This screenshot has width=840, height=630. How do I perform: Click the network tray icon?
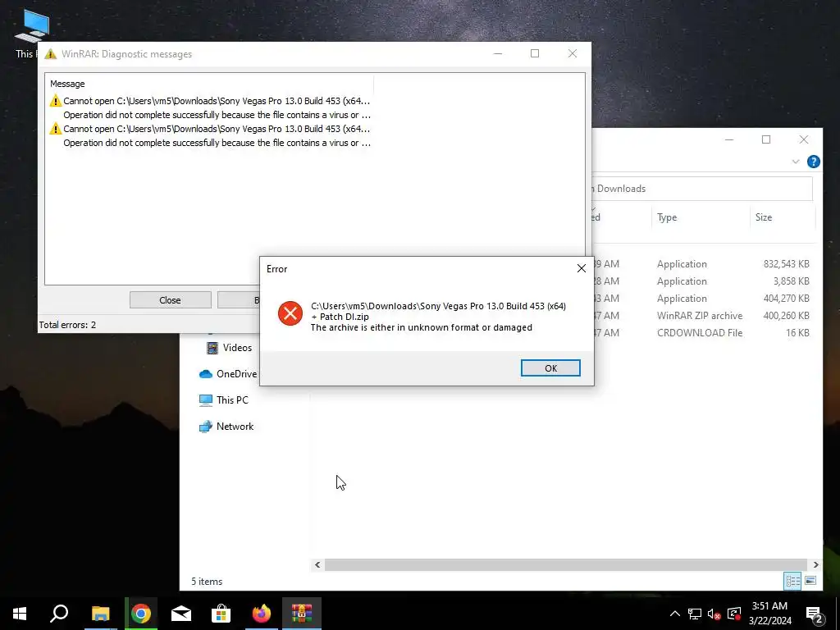(x=695, y=614)
